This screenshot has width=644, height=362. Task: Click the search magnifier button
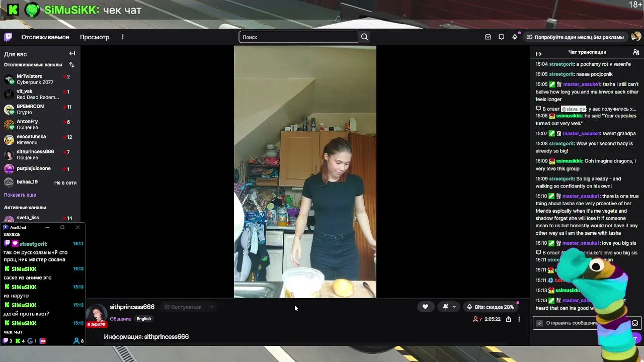[365, 37]
